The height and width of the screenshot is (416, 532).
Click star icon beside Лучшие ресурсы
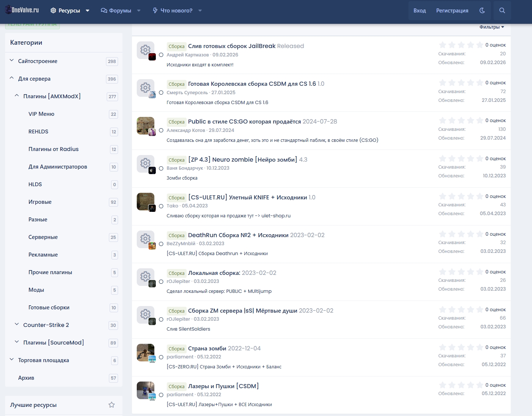[111, 405]
